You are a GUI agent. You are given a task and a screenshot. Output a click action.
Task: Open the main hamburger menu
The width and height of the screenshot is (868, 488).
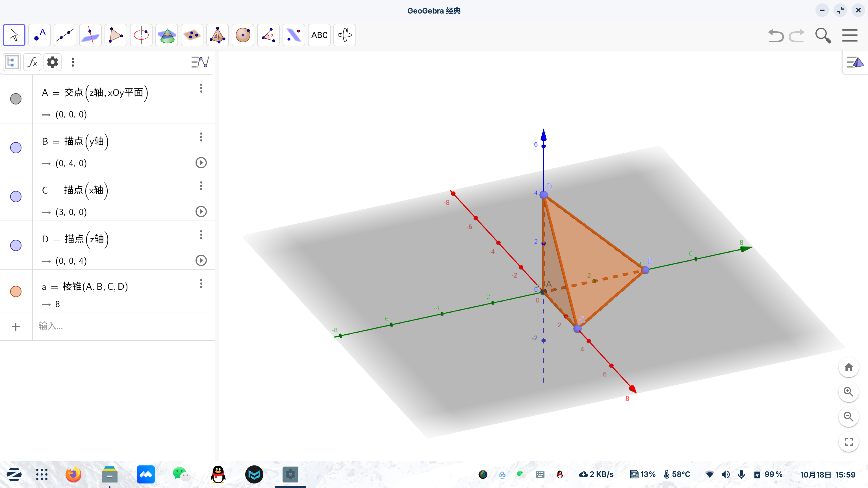point(849,35)
